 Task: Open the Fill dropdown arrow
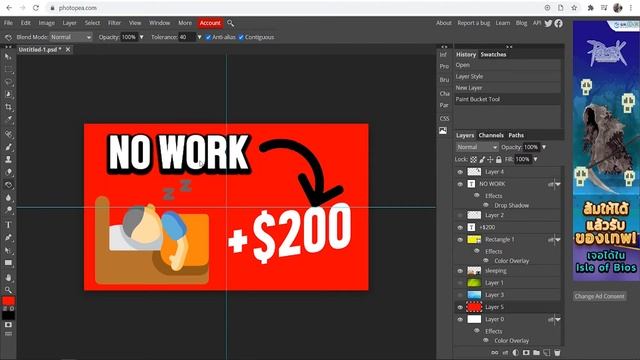(535, 159)
